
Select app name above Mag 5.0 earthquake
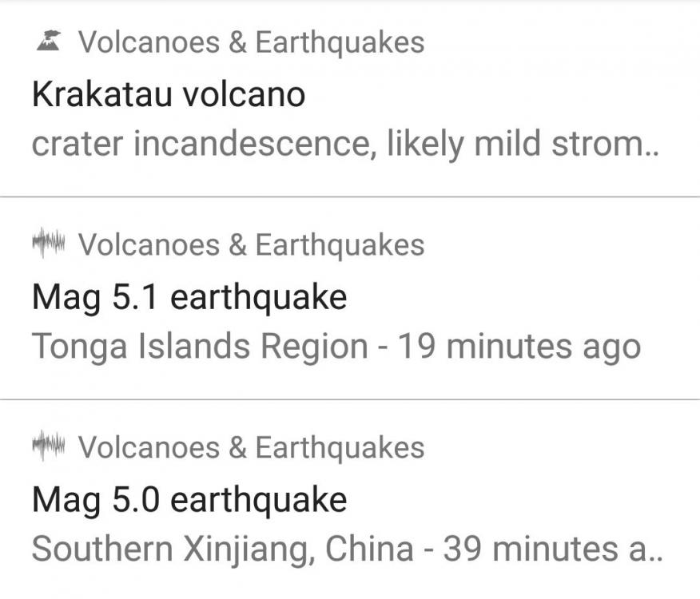click(251, 447)
